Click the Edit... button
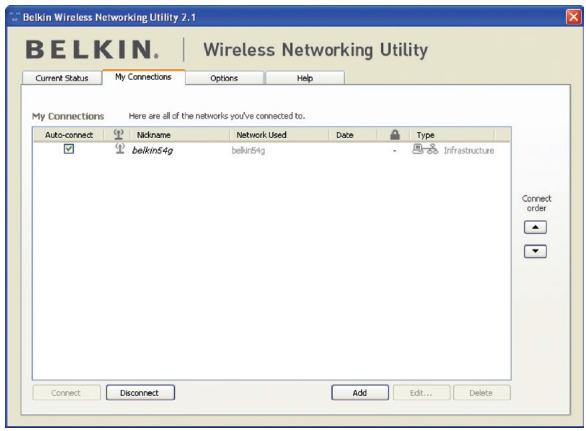 [x=421, y=393]
